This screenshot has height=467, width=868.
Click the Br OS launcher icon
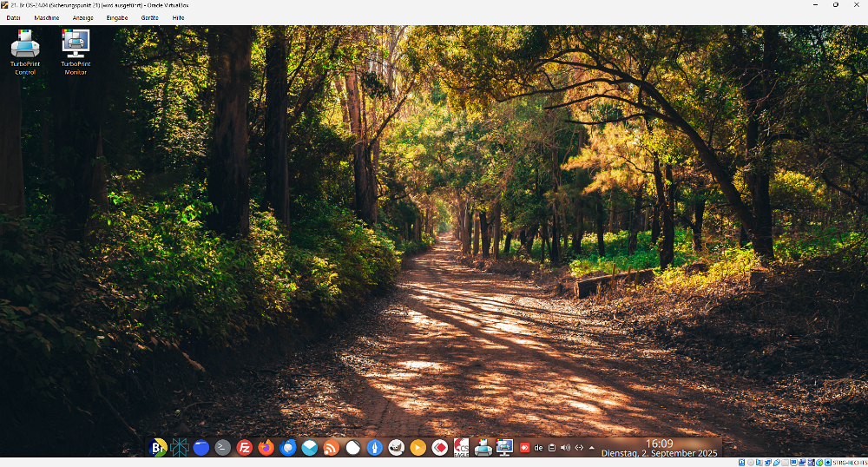[159, 448]
